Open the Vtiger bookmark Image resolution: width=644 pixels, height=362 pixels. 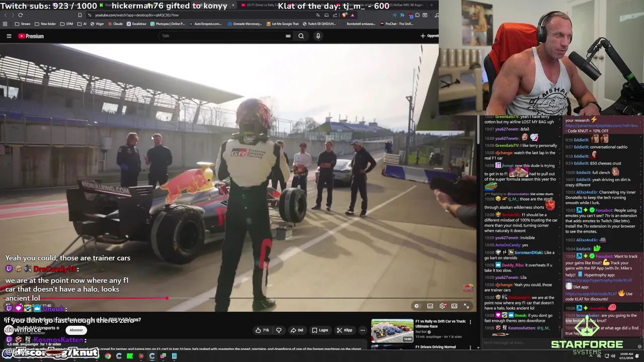pos(97,24)
